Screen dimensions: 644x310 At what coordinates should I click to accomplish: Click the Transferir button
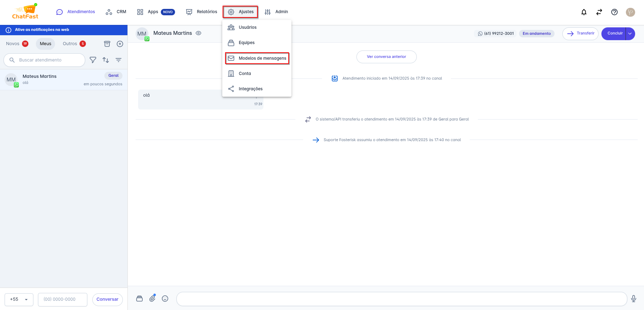pos(580,33)
